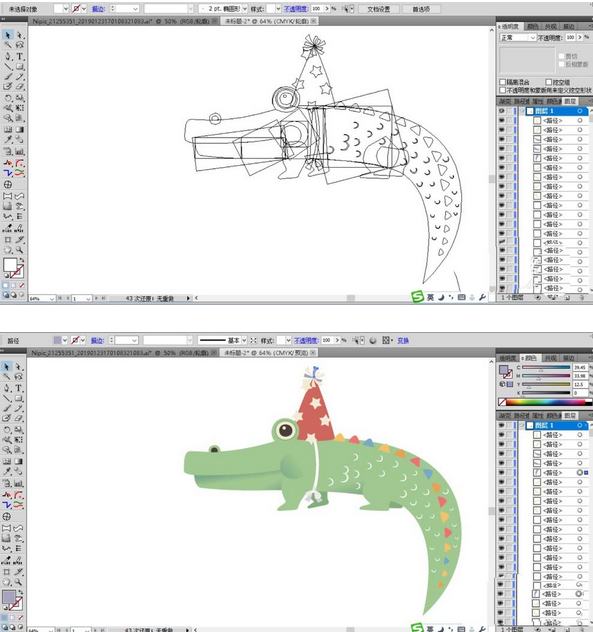Screen dimensions: 593x632
Task: Choose the Direct Selection tool in the outline-view window
Action: (19, 35)
